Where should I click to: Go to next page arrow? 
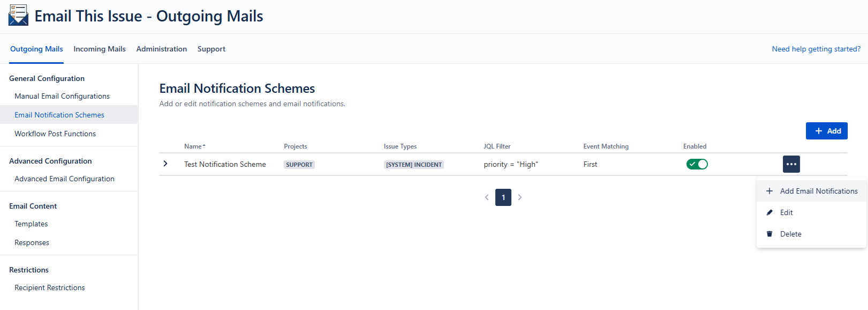(520, 197)
